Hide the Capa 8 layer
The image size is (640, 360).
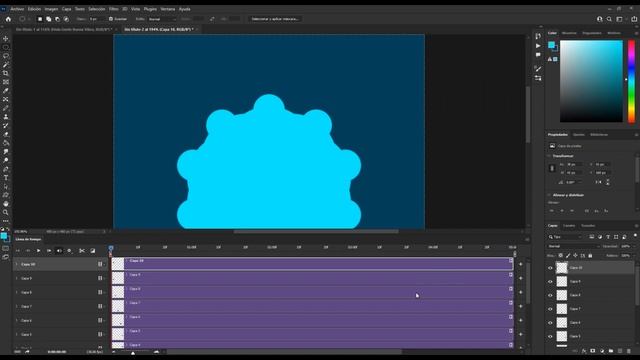550,295
